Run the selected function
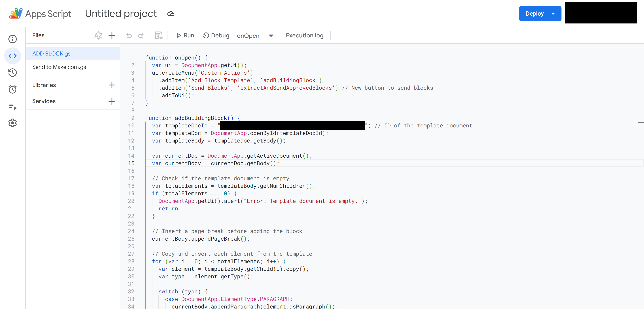Viewport: 644px width, 309px height. click(185, 36)
